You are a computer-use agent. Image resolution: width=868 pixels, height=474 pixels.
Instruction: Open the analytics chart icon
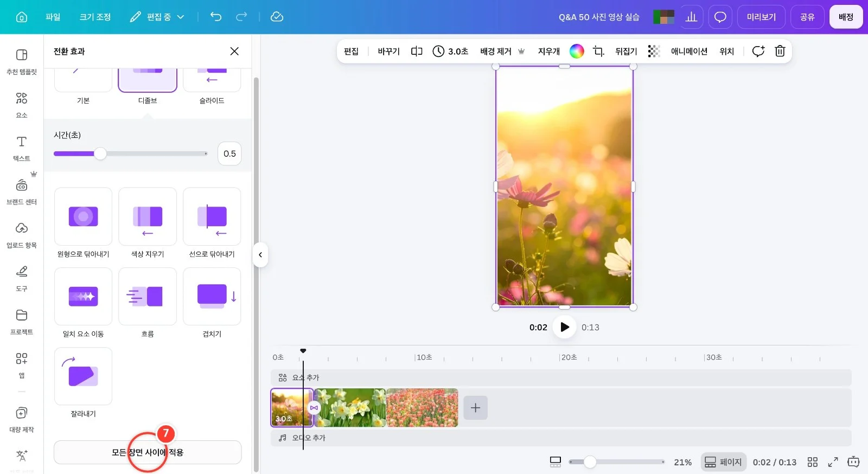coord(691,17)
